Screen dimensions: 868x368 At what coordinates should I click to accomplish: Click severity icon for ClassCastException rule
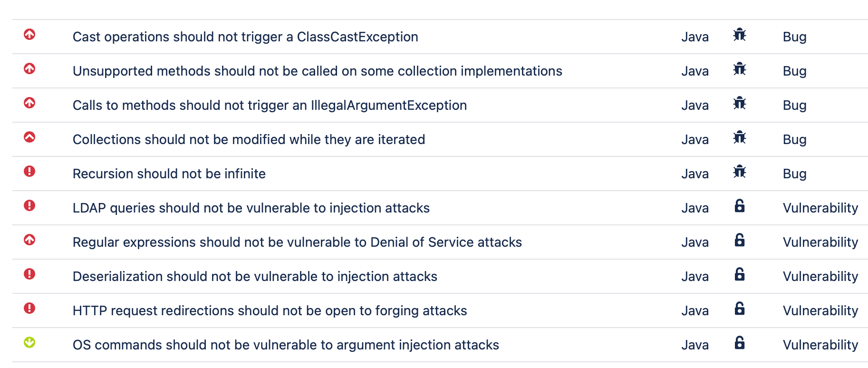click(x=29, y=34)
